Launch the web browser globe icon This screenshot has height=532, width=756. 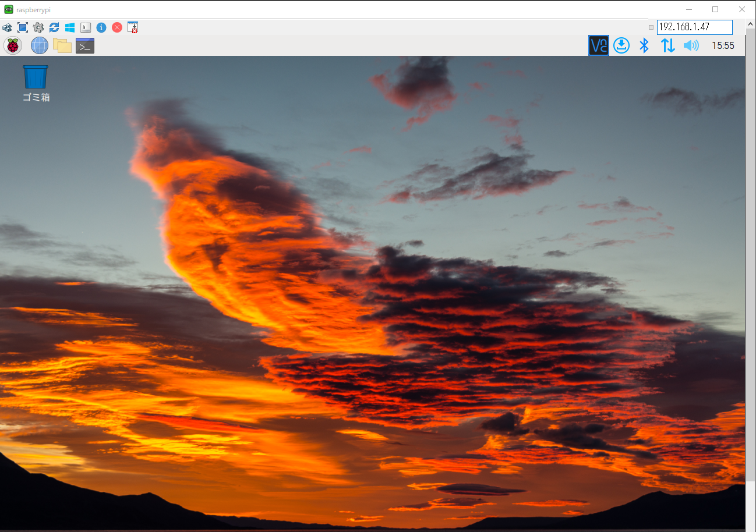coord(40,45)
